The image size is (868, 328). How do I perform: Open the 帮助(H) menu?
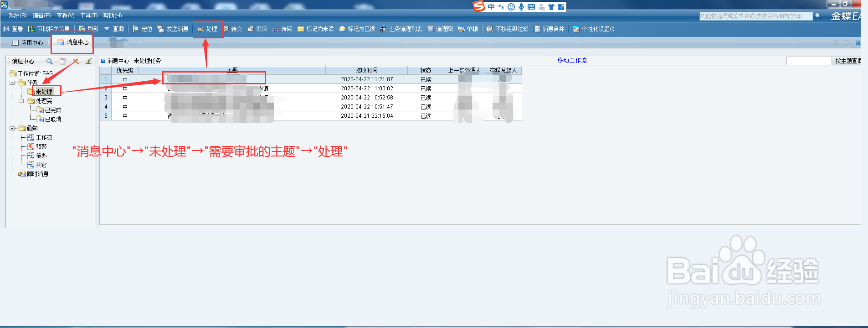(113, 16)
